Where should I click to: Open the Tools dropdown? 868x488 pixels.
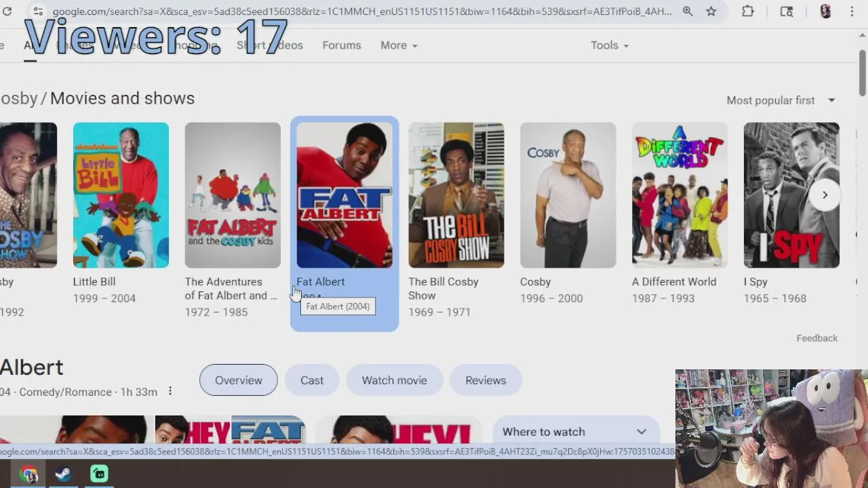click(x=610, y=45)
